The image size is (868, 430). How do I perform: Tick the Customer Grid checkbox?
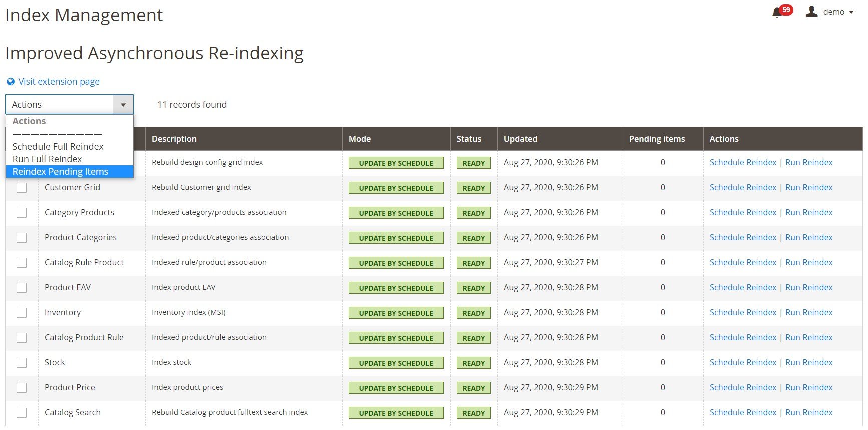[22, 188]
